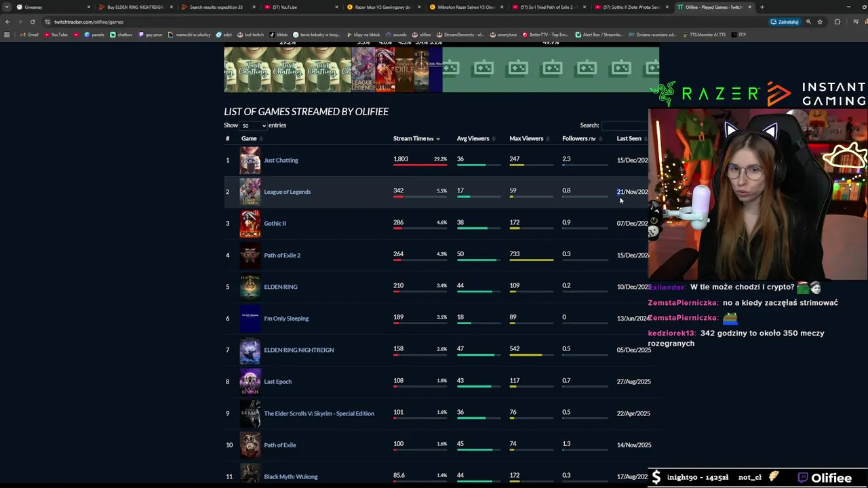Image resolution: width=868 pixels, height=488 pixels.
Task: Open the Gothic II game link
Action: point(275,224)
